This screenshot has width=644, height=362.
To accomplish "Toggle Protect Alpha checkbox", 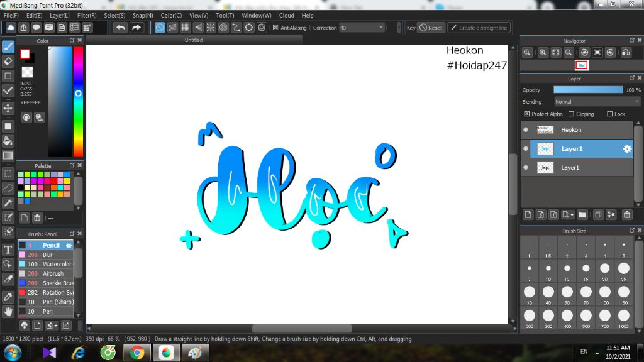I will coord(527,114).
